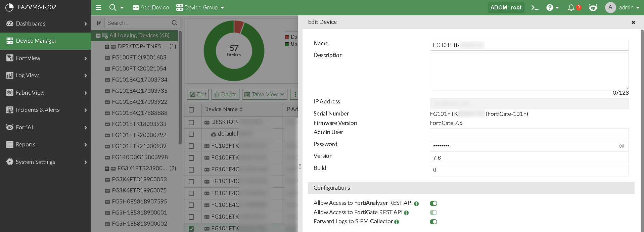The height and width of the screenshot is (232, 644).
Task: Open the search type dropdown arrow
Action: pyautogui.click(x=122, y=7)
